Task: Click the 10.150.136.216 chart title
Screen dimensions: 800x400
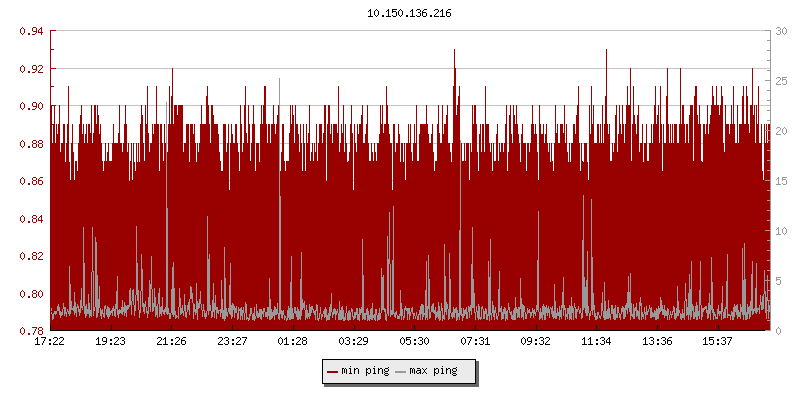Action: coord(400,14)
